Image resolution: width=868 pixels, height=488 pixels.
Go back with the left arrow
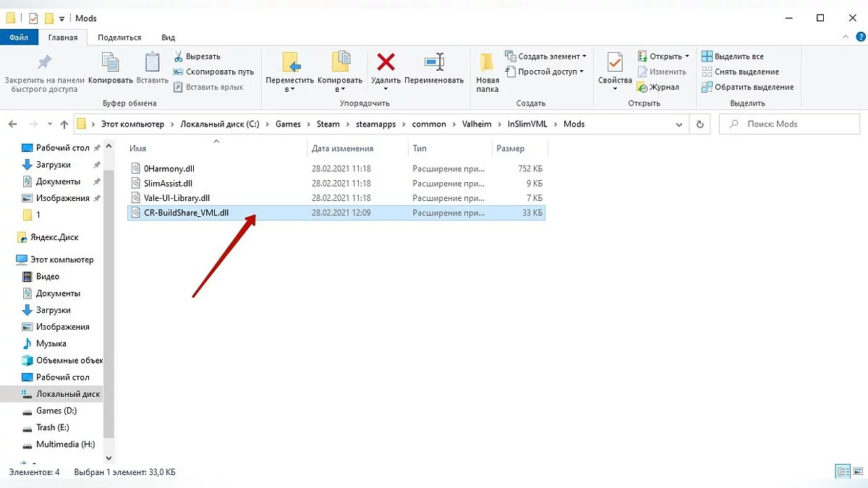[x=12, y=124]
